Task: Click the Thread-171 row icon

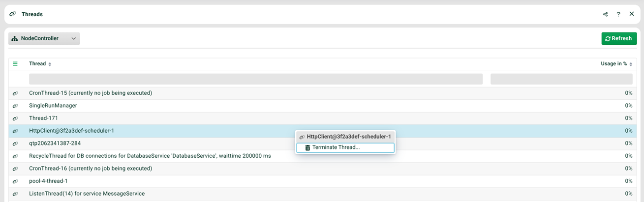Action: click(x=15, y=118)
